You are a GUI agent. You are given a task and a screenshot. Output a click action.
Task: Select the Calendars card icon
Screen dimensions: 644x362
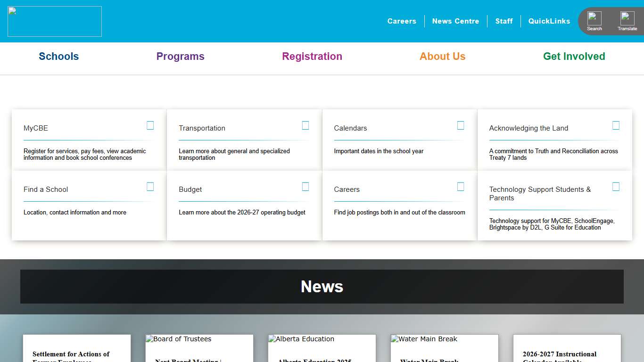coord(461,125)
